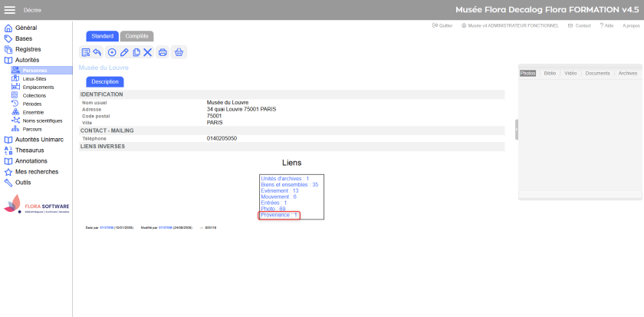Click the duplicate record icon
This screenshot has width=644, height=317.
(136, 52)
